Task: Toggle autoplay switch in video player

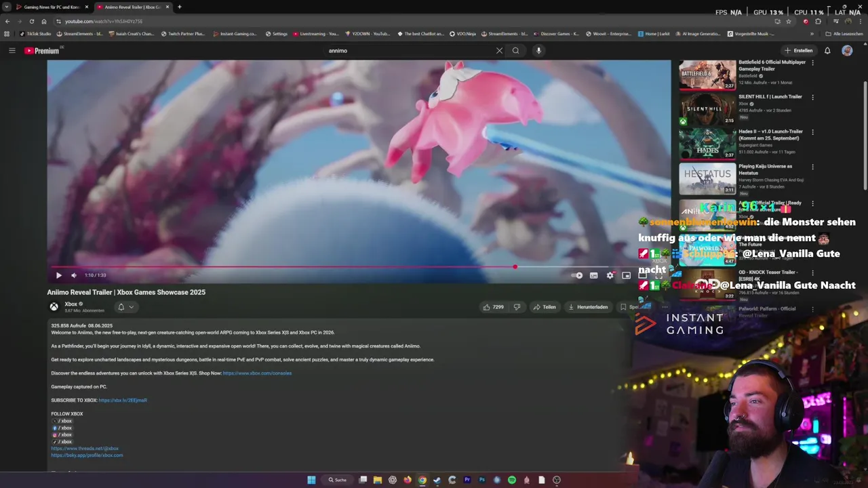Action: [577, 275]
